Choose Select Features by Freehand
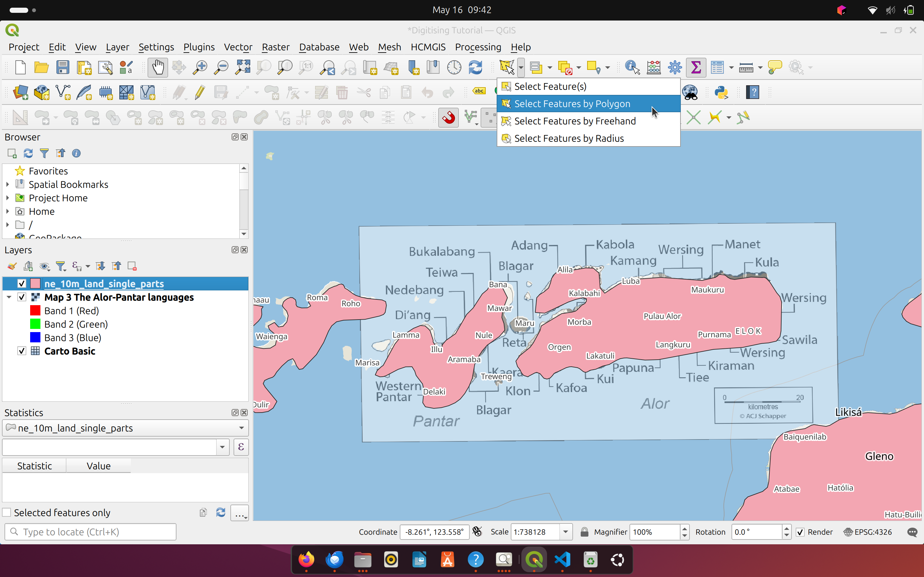The image size is (924, 577). [x=575, y=121]
